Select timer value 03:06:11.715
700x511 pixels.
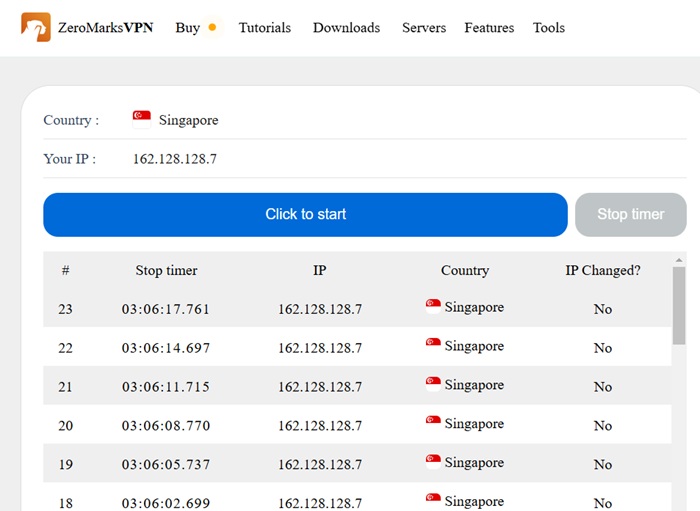[x=166, y=387]
